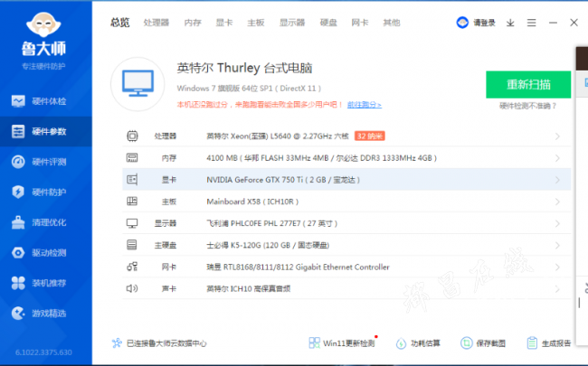Expand the 网卡 row chevron

[557, 267]
